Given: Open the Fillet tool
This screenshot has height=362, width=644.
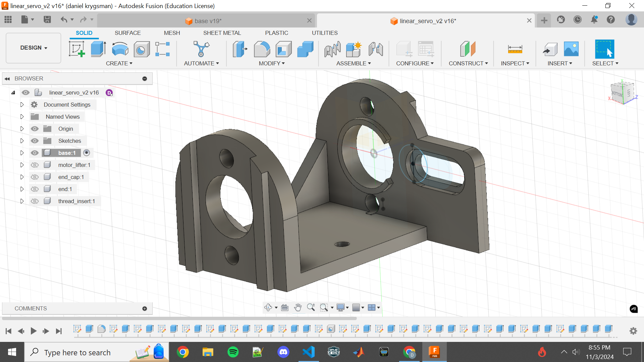Looking at the screenshot, I should point(262,49).
